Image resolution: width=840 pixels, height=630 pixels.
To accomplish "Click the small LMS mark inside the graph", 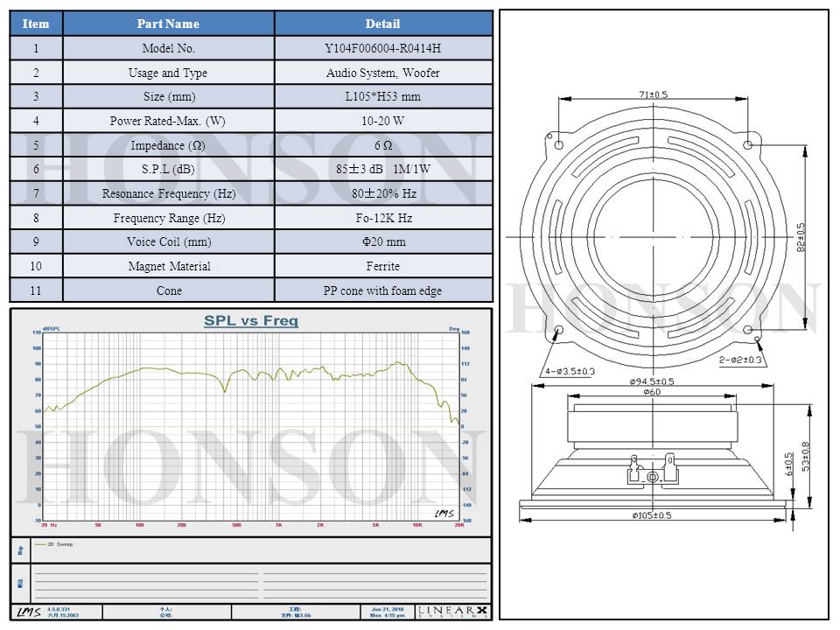I will coord(444,513).
